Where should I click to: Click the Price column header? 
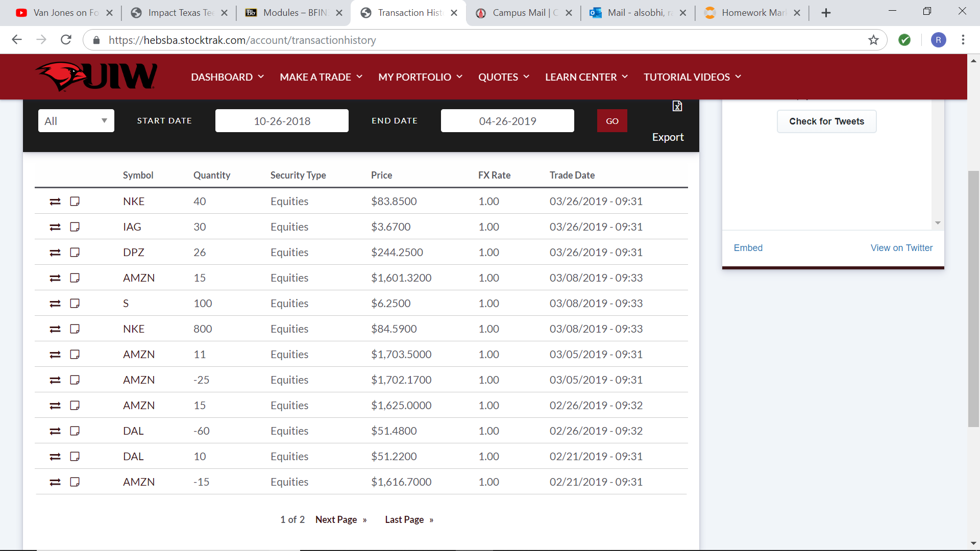pos(381,175)
